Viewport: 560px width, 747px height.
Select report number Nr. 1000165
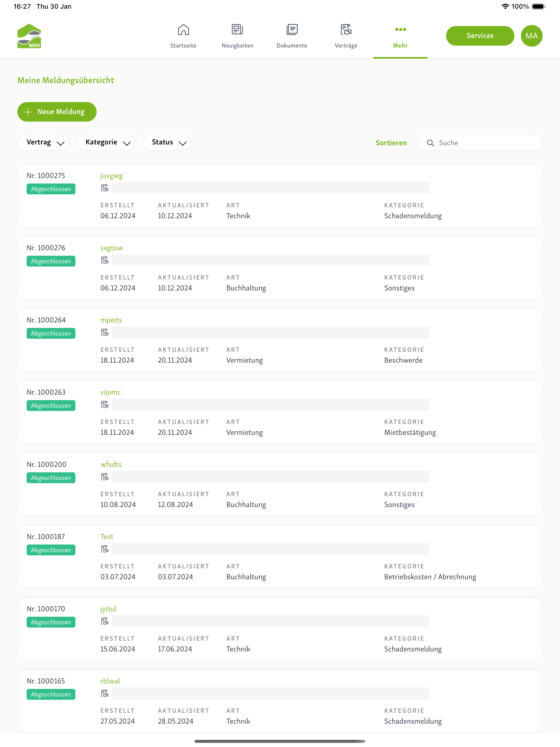point(46,681)
